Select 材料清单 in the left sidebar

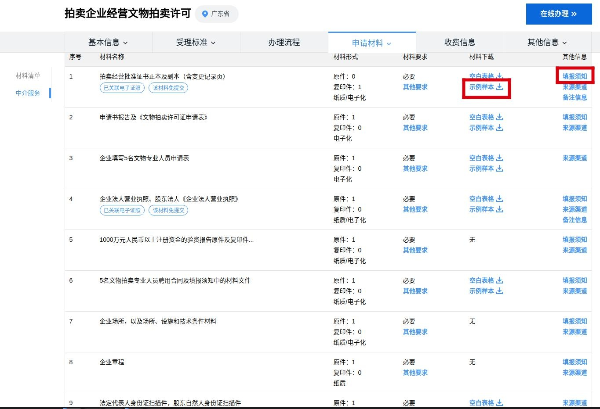28,76
